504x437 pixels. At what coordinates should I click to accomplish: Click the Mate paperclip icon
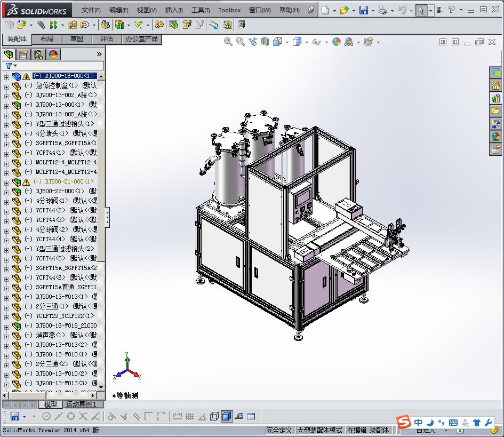coord(41,25)
